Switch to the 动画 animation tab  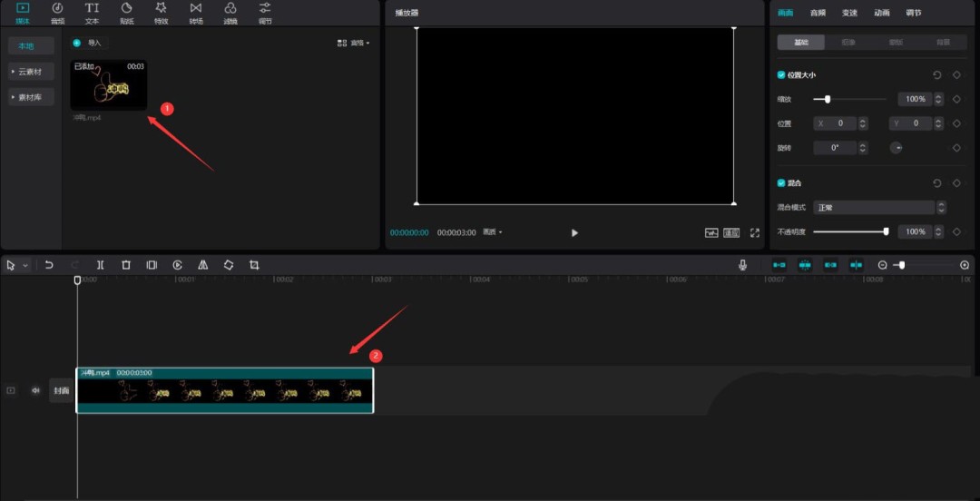click(882, 13)
